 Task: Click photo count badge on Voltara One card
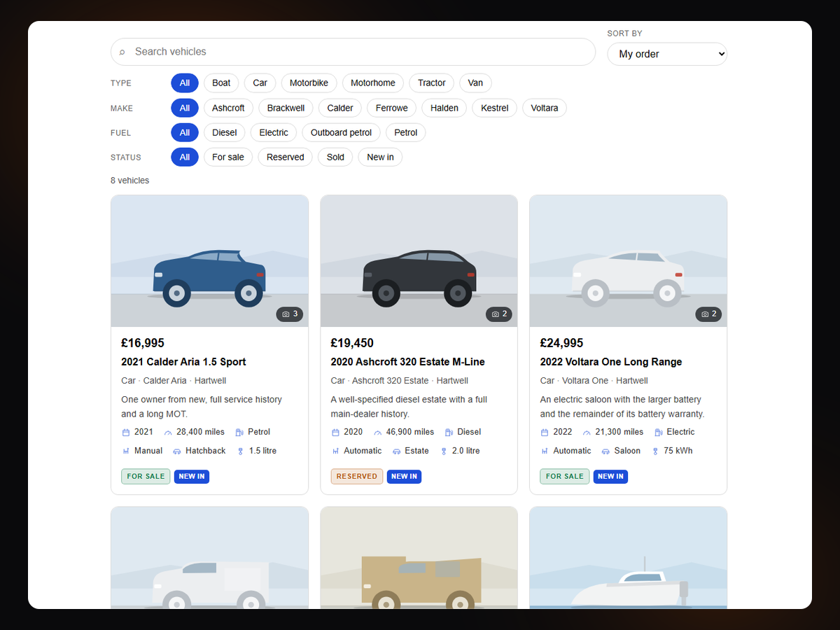[x=708, y=314]
